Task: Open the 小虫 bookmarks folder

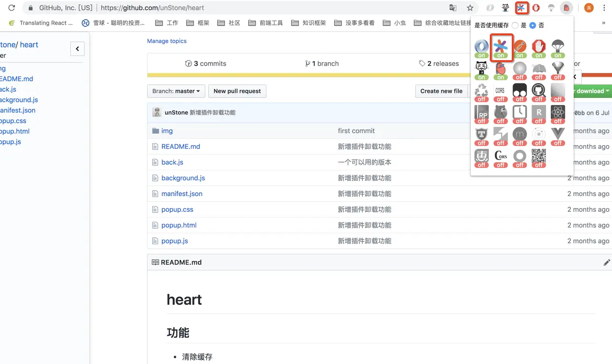Action: [x=394, y=23]
